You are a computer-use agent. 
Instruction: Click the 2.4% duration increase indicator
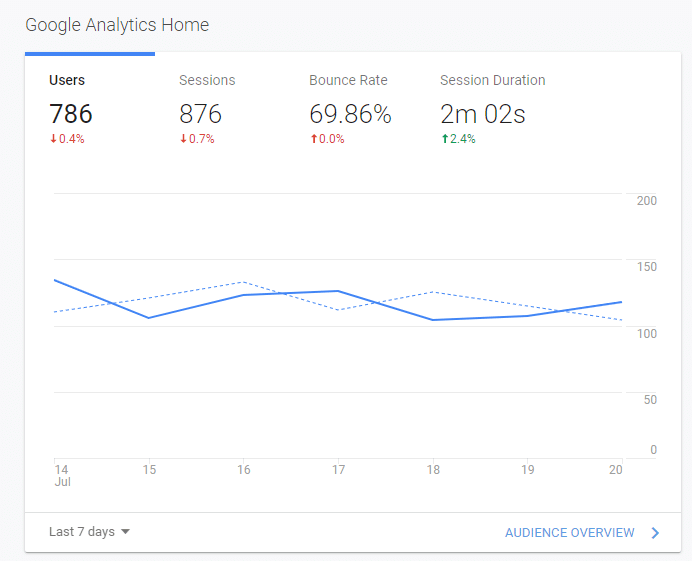(458, 139)
